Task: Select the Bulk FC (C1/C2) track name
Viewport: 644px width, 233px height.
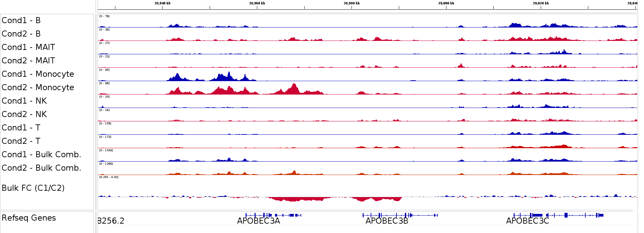Action: click(x=33, y=188)
